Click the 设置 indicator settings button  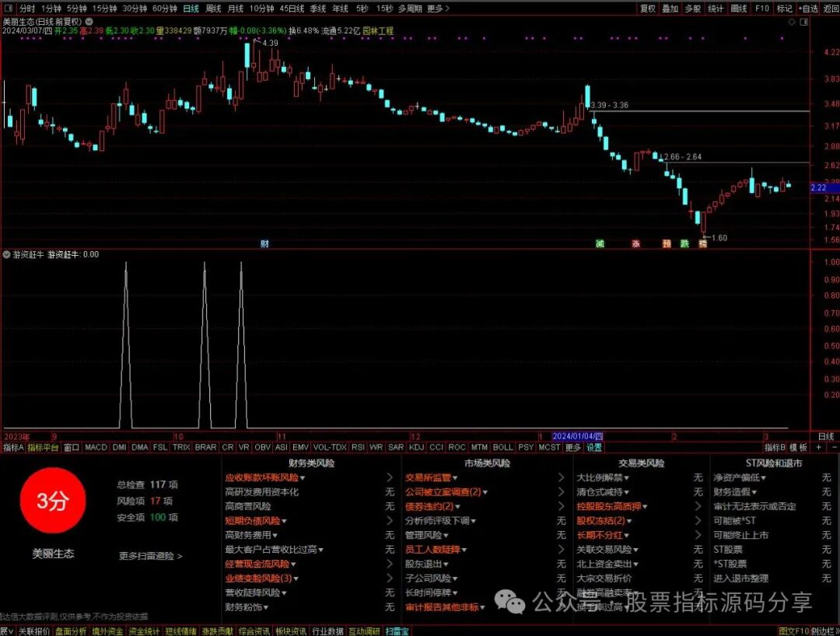(x=593, y=447)
